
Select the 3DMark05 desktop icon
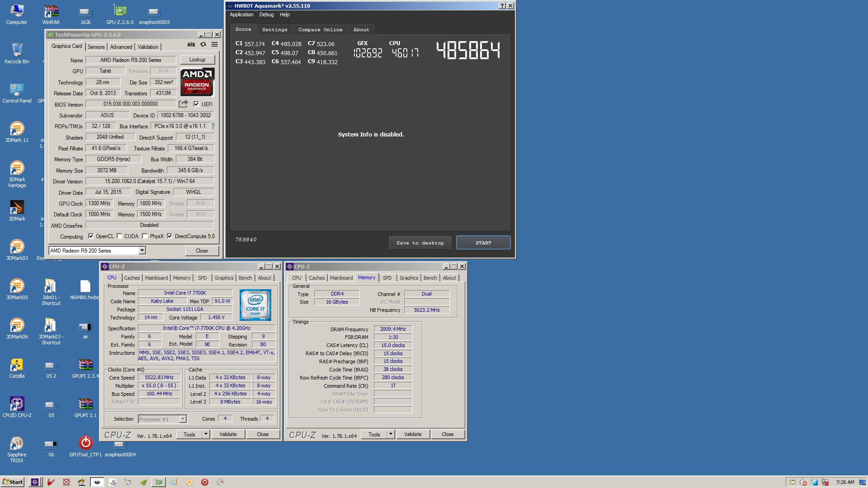tap(17, 289)
